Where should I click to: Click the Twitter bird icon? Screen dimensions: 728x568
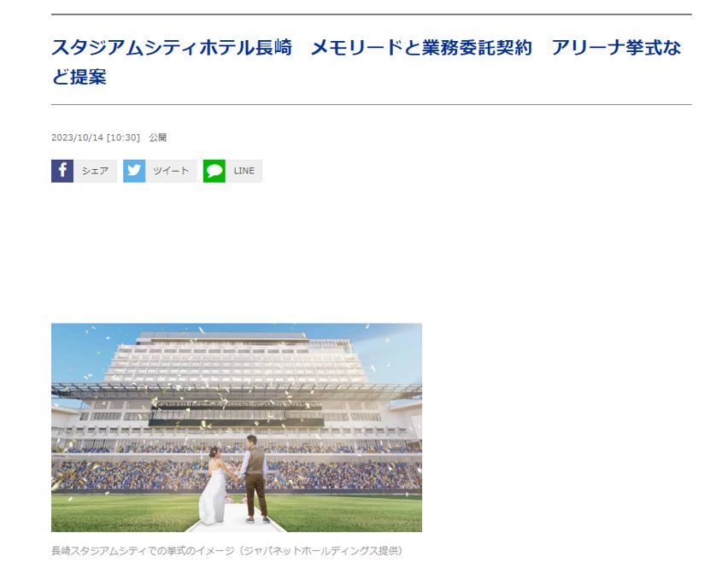coord(134,171)
